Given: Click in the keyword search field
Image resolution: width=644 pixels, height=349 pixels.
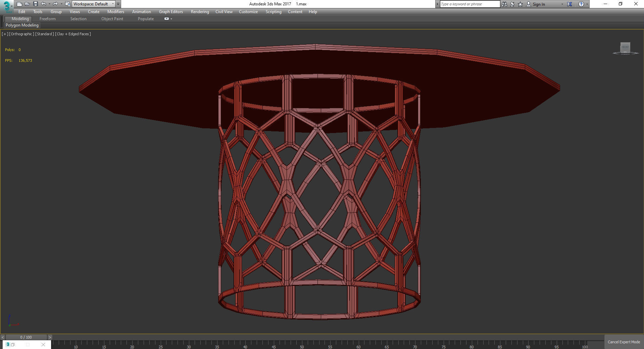Looking at the screenshot, I should click(x=470, y=4).
